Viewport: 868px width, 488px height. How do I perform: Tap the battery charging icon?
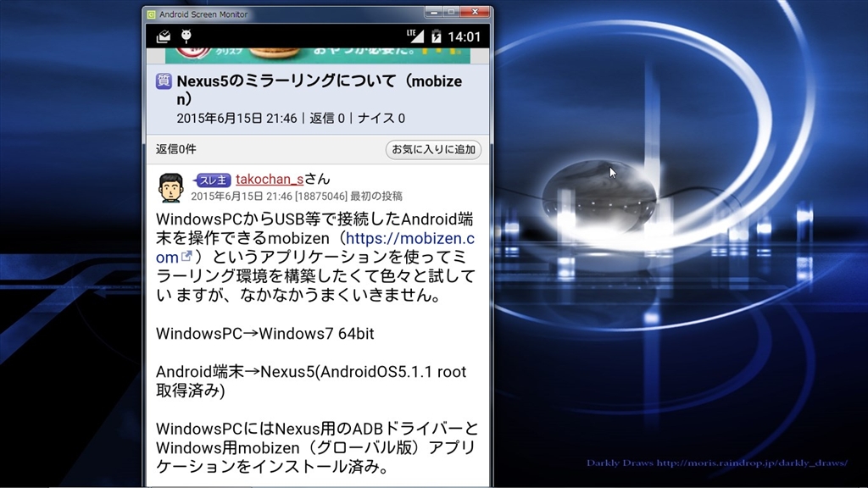(437, 36)
